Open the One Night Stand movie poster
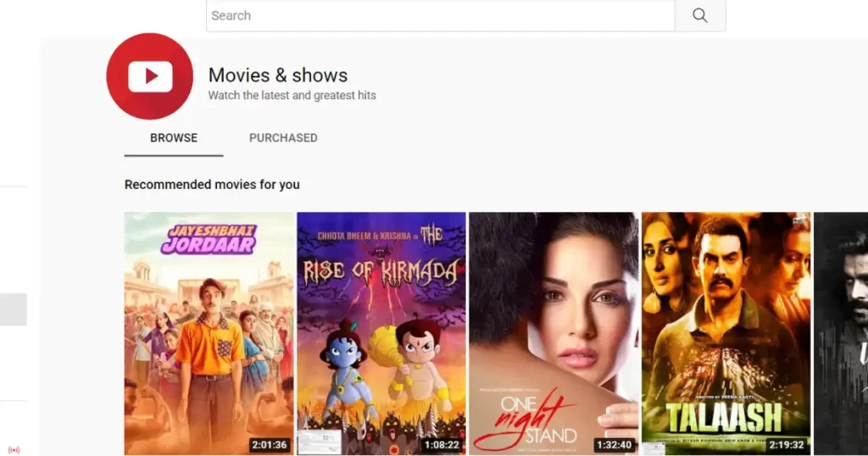The width and height of the screenshot is (868, 456). coord(554,334)
